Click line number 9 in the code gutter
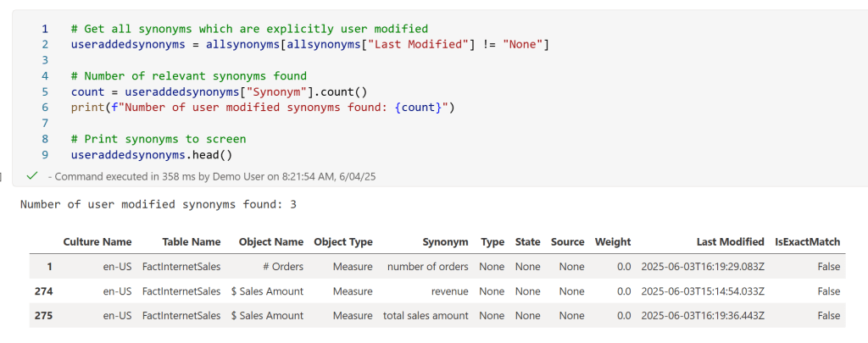Viewport: 868px width, 343px height. pyautogui.click(x=44, y=155)
